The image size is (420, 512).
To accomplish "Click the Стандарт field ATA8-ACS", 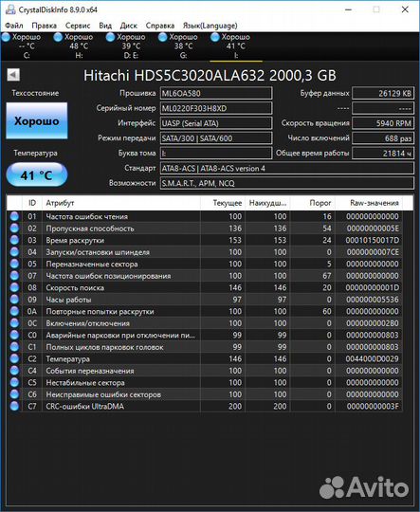I will point(287,168).
